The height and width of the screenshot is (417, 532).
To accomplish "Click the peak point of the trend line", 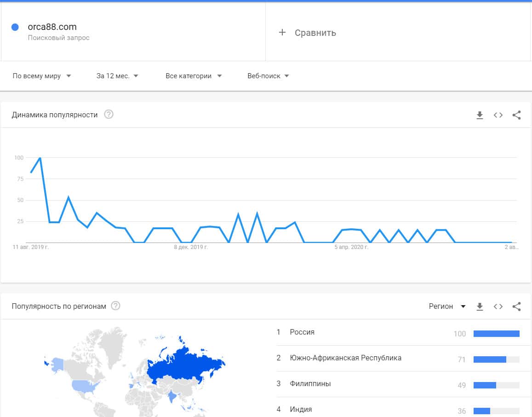I will (40, 158).
